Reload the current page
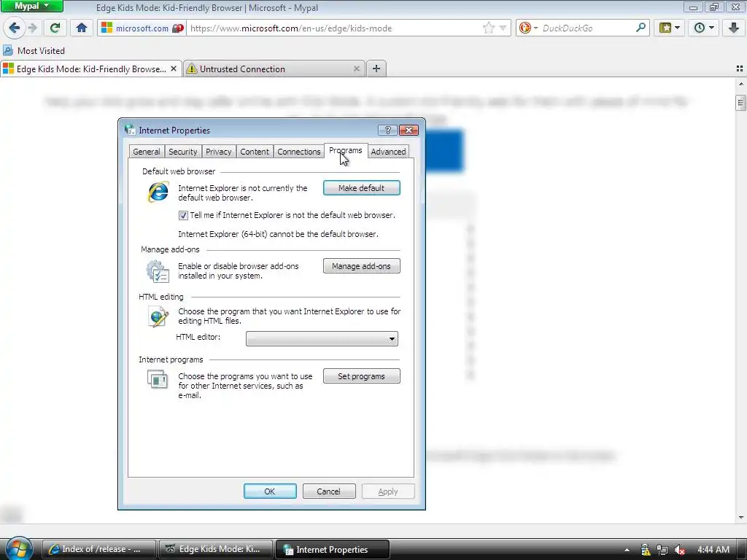Image resolution: width=747 pixels, height=560 pixels. 55,28
